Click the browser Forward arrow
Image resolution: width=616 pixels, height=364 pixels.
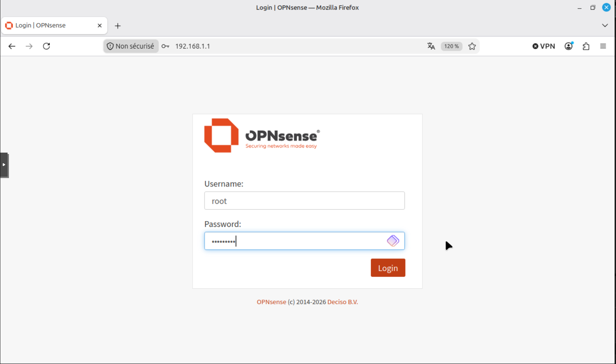(x=29, y=46)
